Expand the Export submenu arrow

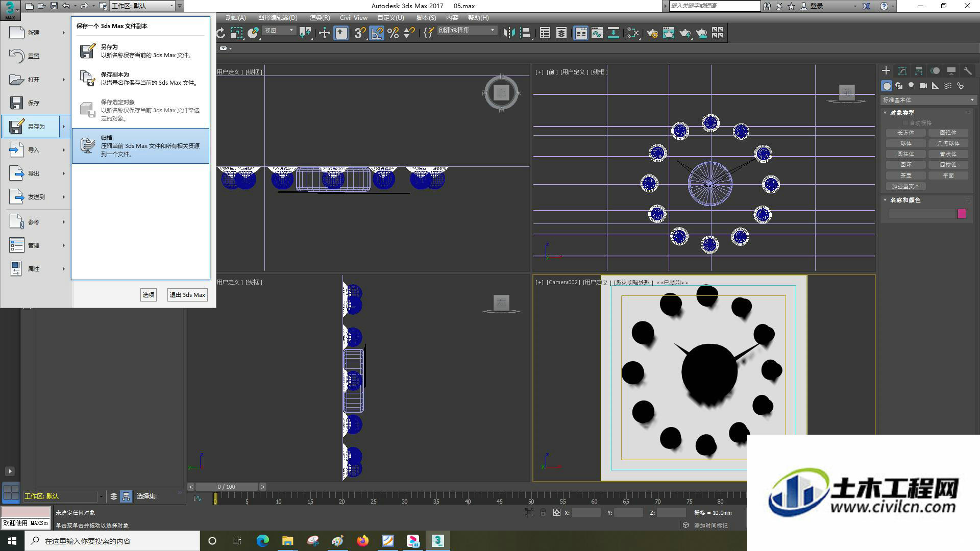tap(64, 173)
